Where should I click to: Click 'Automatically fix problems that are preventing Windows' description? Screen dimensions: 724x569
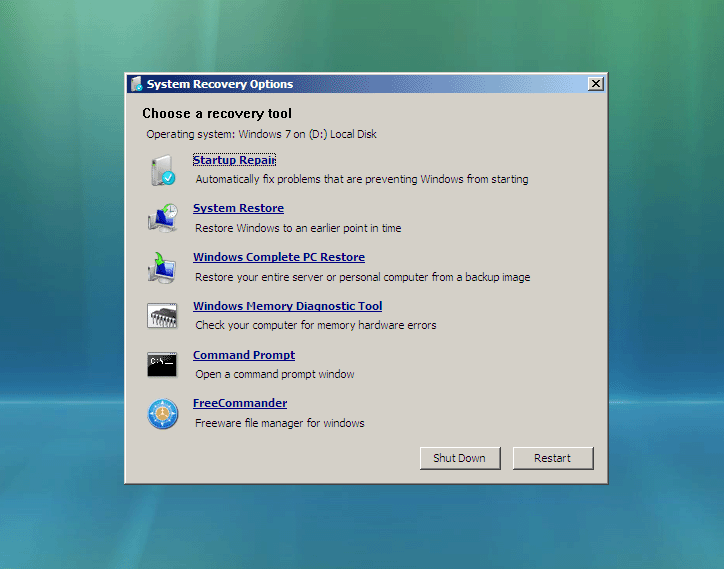tap(362, 179)
